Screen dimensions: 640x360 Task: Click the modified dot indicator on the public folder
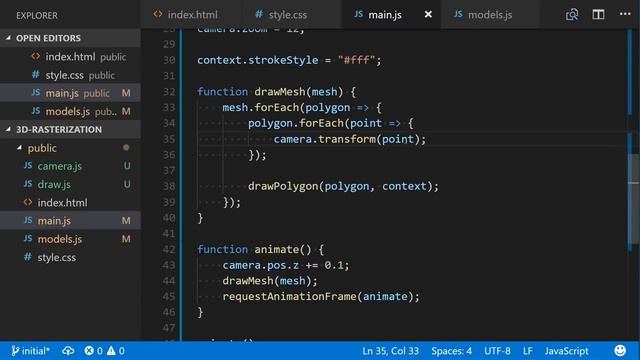pos(126,148)
